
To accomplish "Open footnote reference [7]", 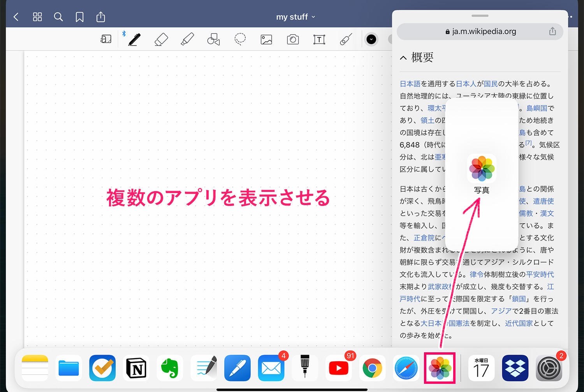I will (x=528, y=143).
